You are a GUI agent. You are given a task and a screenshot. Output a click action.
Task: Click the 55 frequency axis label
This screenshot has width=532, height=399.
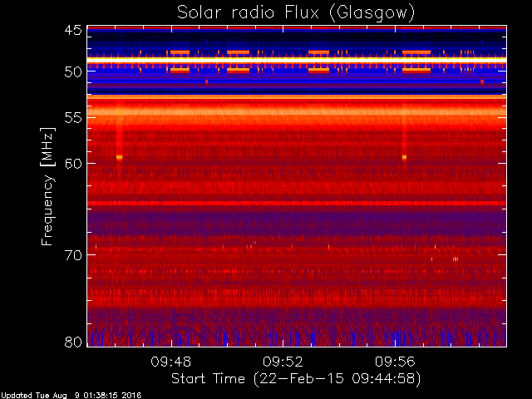pos(73,118)
